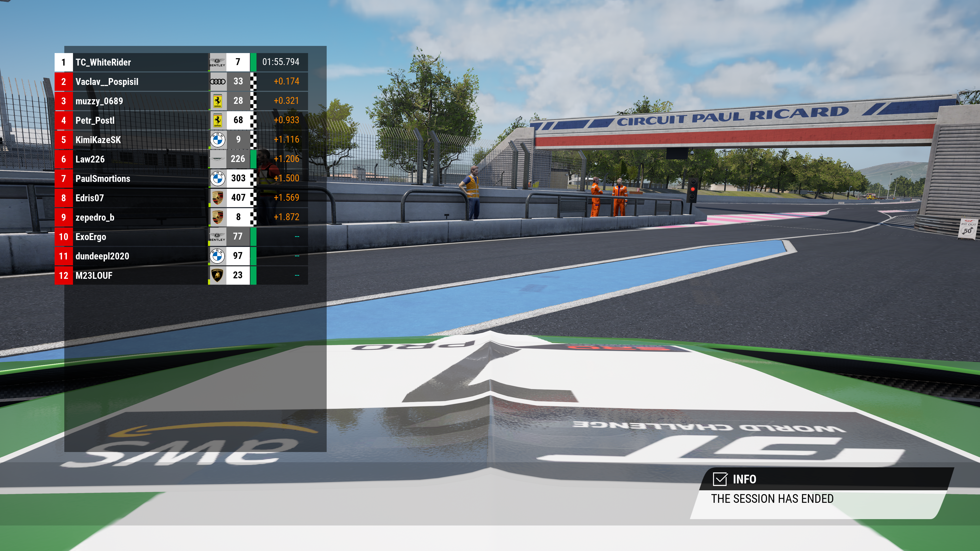980x551 pixels.
Task: Click the gap value +1.500
Action: click(286, 178)
